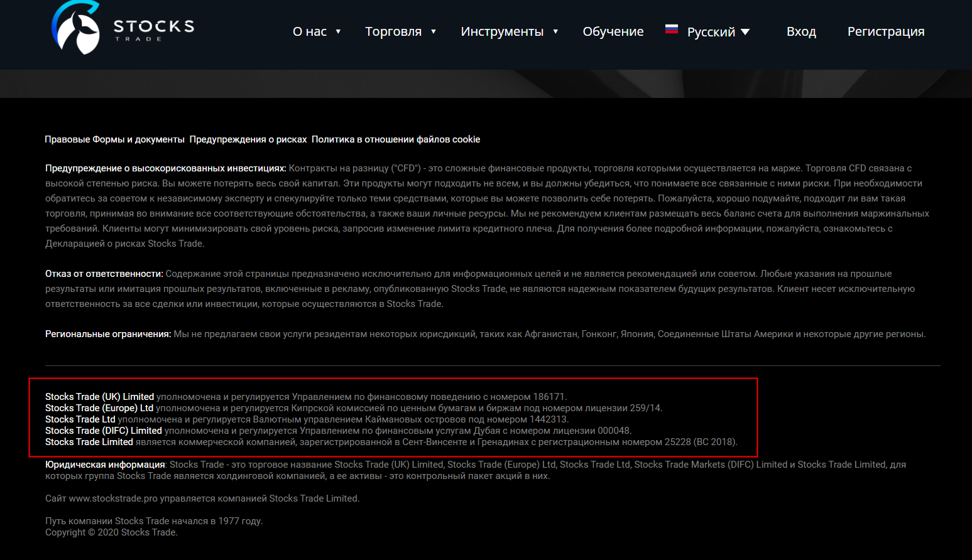The image size is (972, 560).
Task: Click the 'начался в 1977 году' line
Action: (x=154, y=521)
